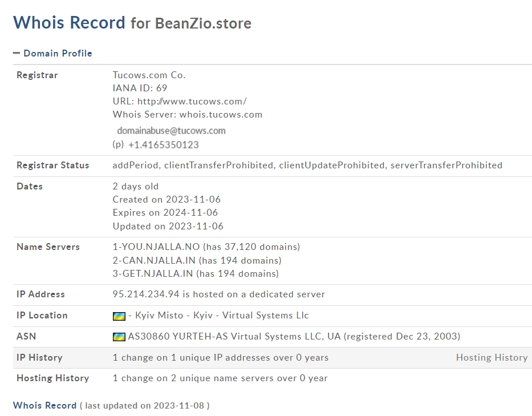Click 'Created on 2023-11-06' date
Image resolution: width=532 pixels, height=416 pixels.
166,199
